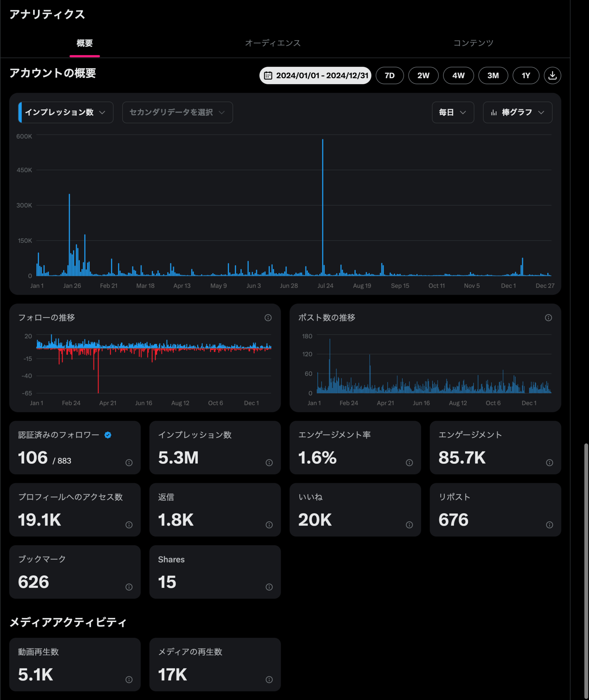This screenshot has height=700, width=589.
Task: Click the download analytics data icon
Action: [x=552, y=75]
